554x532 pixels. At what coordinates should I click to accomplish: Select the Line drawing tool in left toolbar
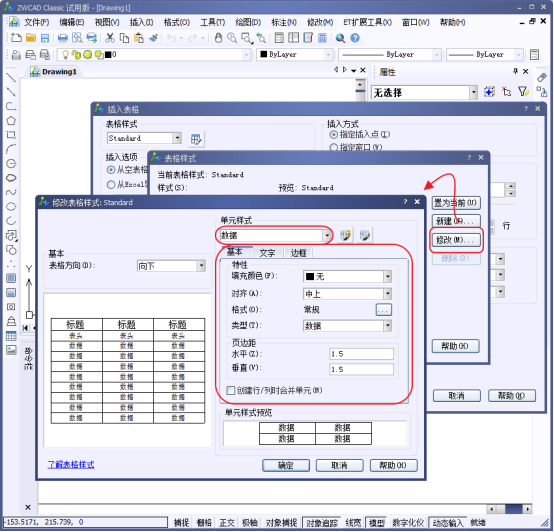click(11, 77)
